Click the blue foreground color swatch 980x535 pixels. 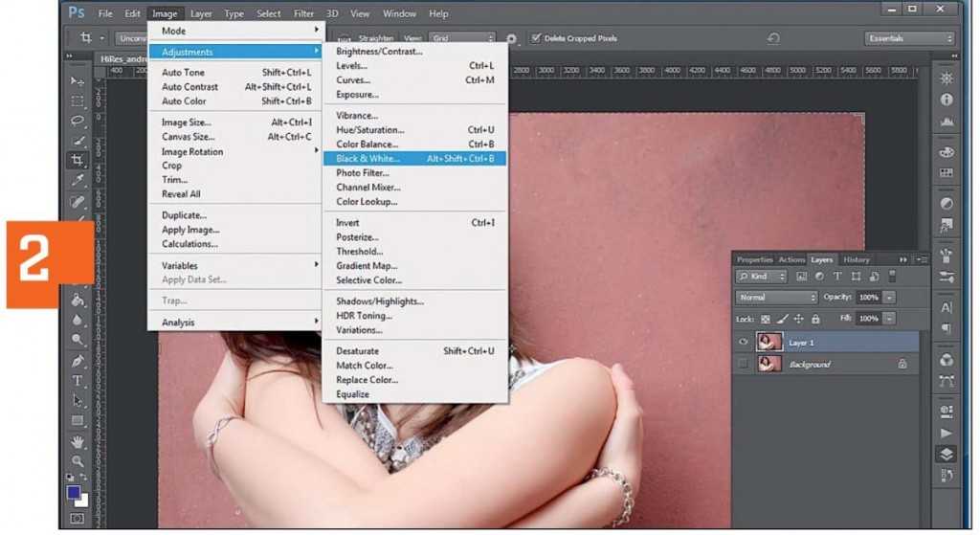tap(74, 493)
